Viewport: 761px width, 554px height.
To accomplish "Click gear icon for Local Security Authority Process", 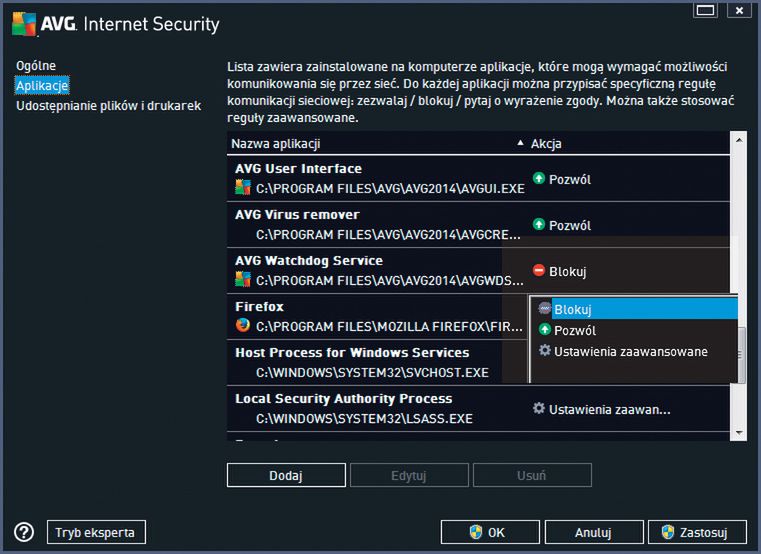I will pyautogui.click(x=538, y=409).
